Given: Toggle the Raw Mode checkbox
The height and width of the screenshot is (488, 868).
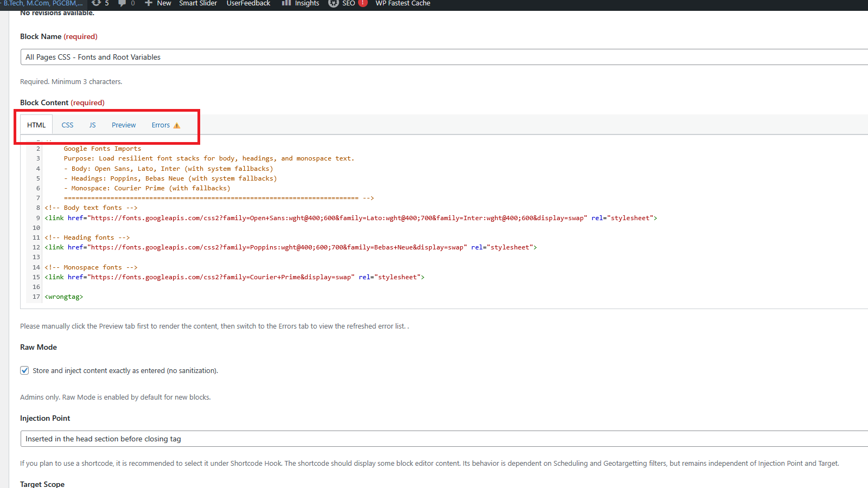Looking at the screenshot, I should point(24,370).
